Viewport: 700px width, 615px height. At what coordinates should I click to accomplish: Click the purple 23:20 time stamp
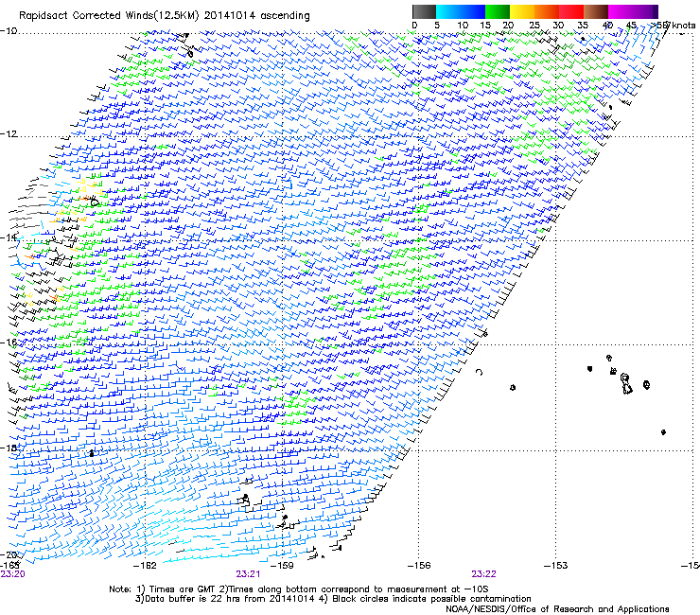pos(12,574)
